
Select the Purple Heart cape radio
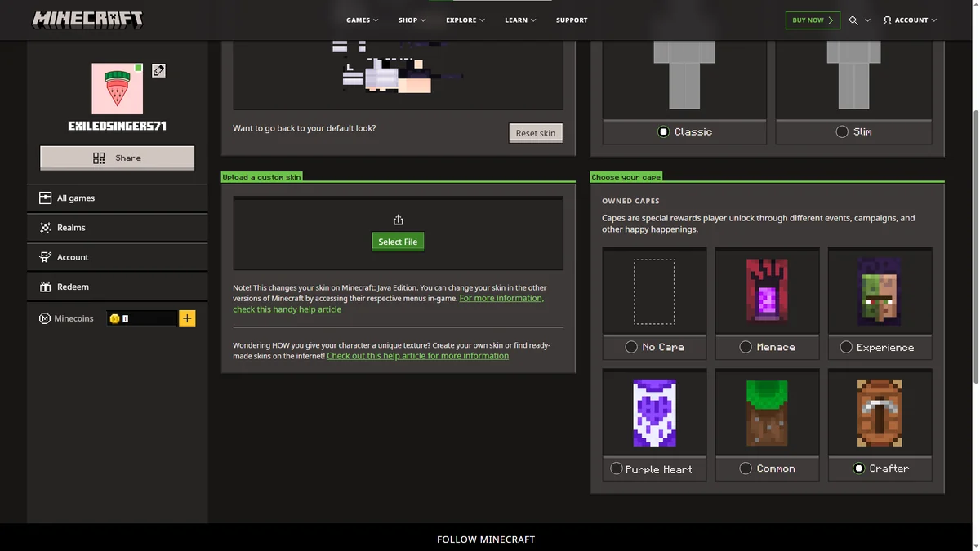point(617,469)
